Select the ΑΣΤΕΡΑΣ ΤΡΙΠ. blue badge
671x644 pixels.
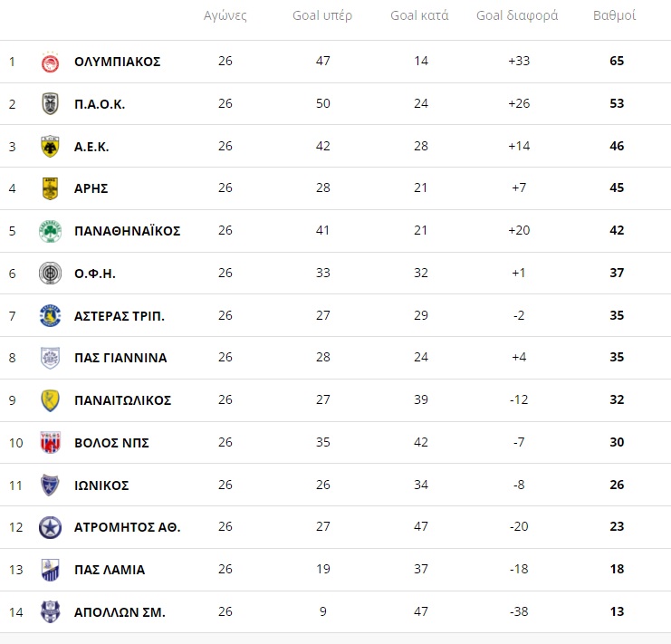(50, 316)
